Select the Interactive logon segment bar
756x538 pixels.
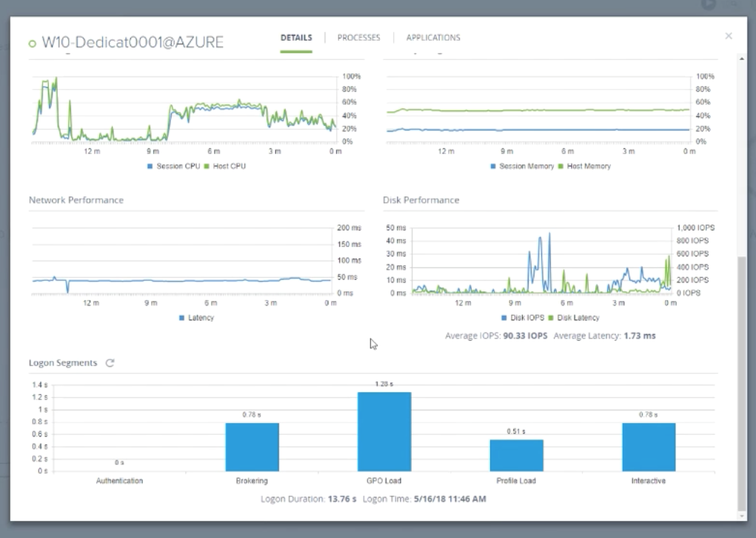coord(648,447)
